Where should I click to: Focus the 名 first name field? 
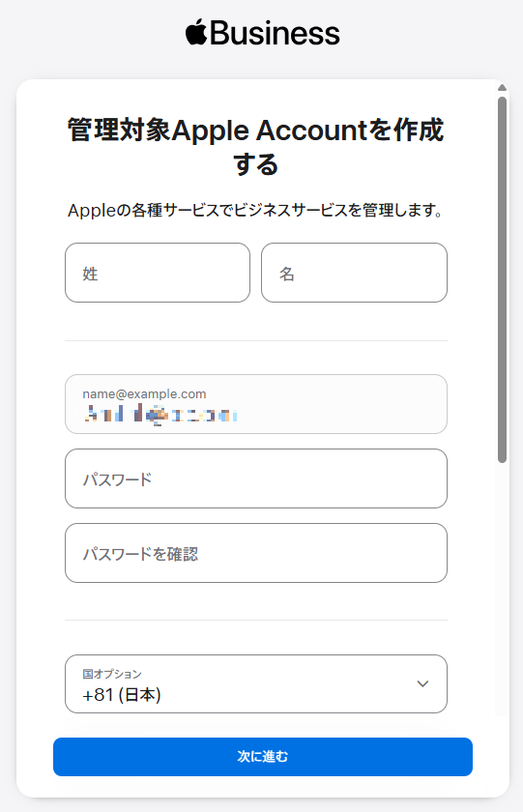click(x=354, y=273)
